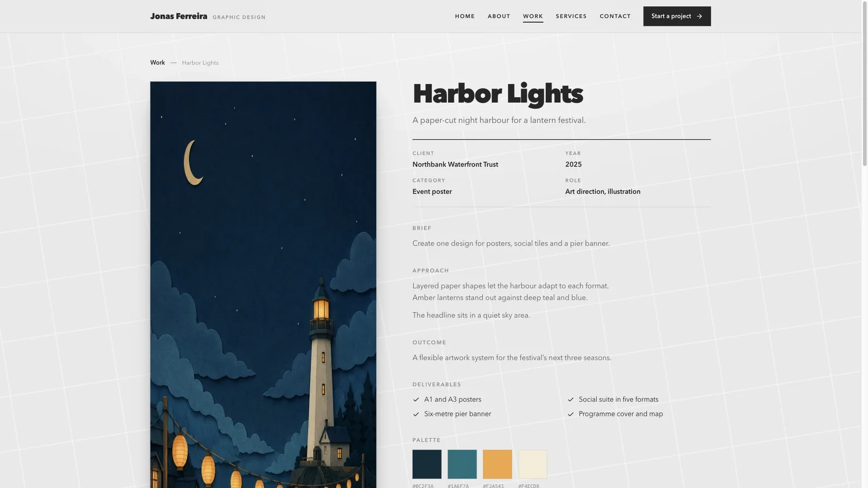
Task: Open the Harbor Lights poster image
Action: pyautogui.click(x=263, y=285)
